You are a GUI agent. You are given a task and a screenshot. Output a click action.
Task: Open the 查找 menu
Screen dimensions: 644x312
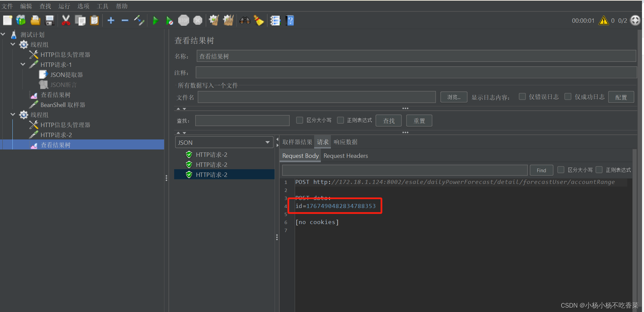(45, 6)
